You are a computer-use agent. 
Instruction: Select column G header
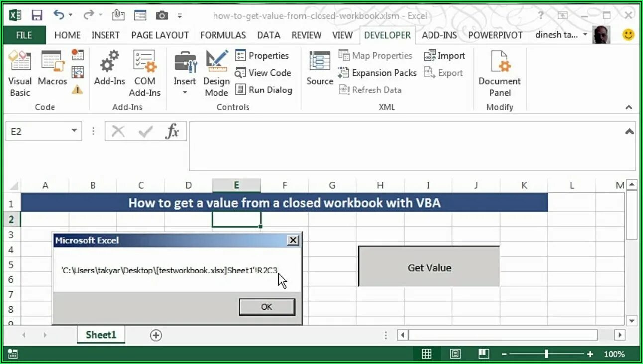(x=332, y=185)
